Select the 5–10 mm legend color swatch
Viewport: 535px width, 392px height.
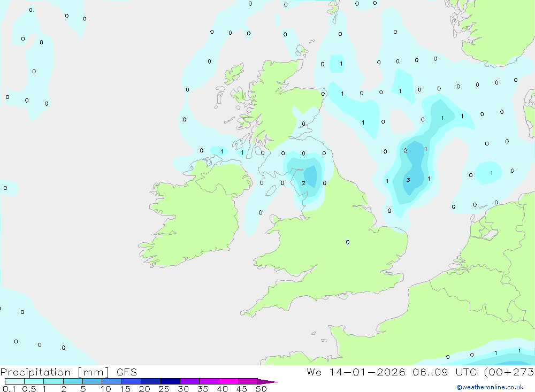point(92,381)
